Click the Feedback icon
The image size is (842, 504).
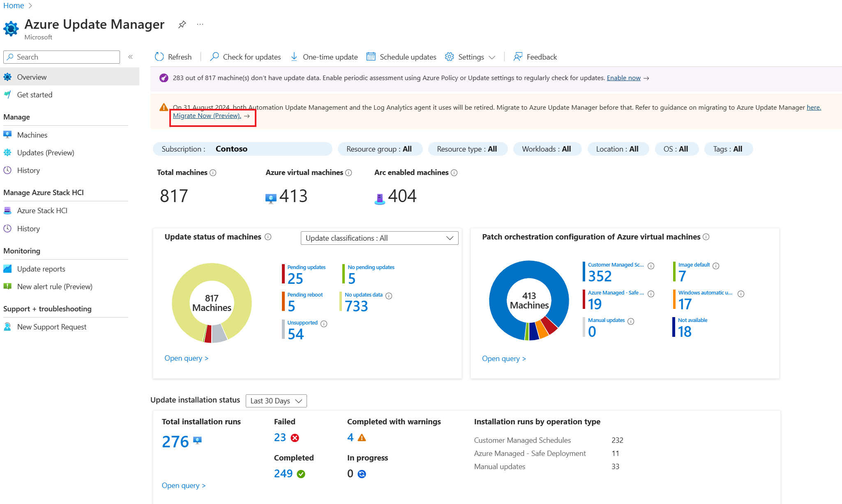517,57
